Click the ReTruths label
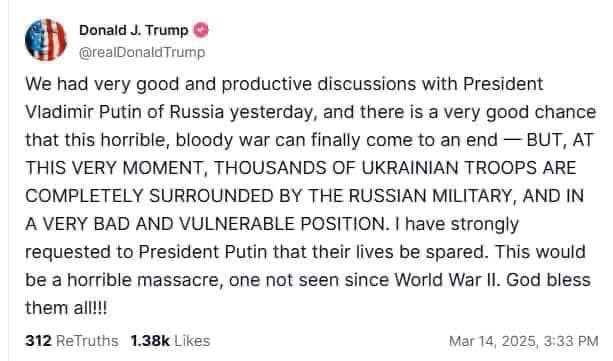The width and height of the screenshot is (613, 361). click(x=87, y=341)
